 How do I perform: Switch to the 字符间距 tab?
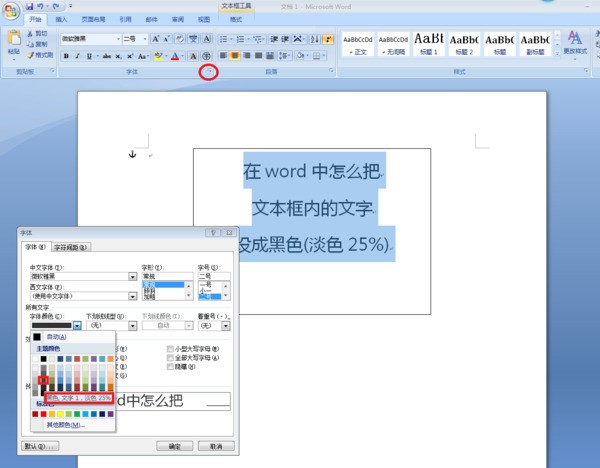tap(70, 247)
